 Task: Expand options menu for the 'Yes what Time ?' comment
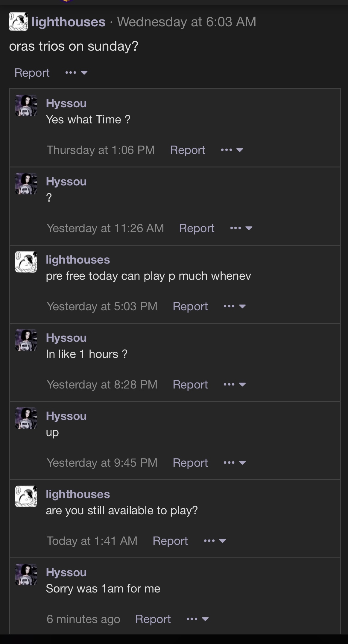(x=232, y=150)
